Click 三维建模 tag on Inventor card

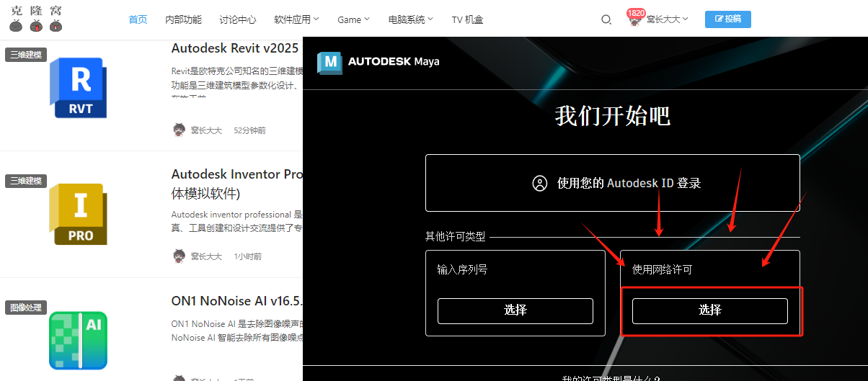coord(25,181)
